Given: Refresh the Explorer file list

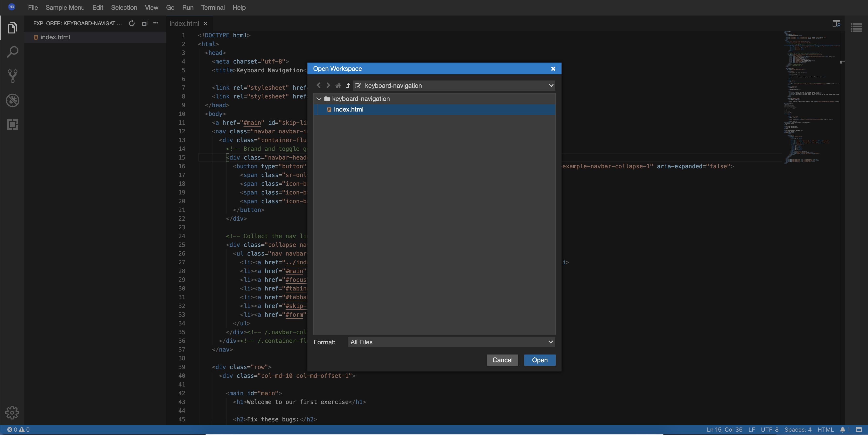Looking at the screenshot, I should coord(131,23).
